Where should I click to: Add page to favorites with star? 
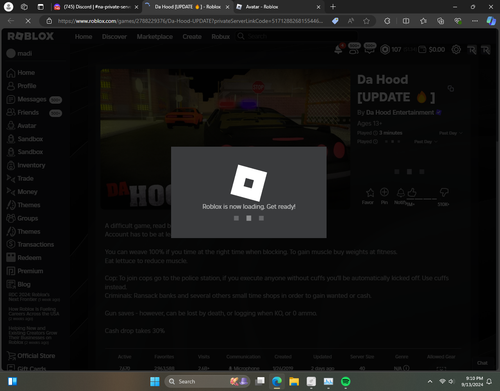point(366,21)
